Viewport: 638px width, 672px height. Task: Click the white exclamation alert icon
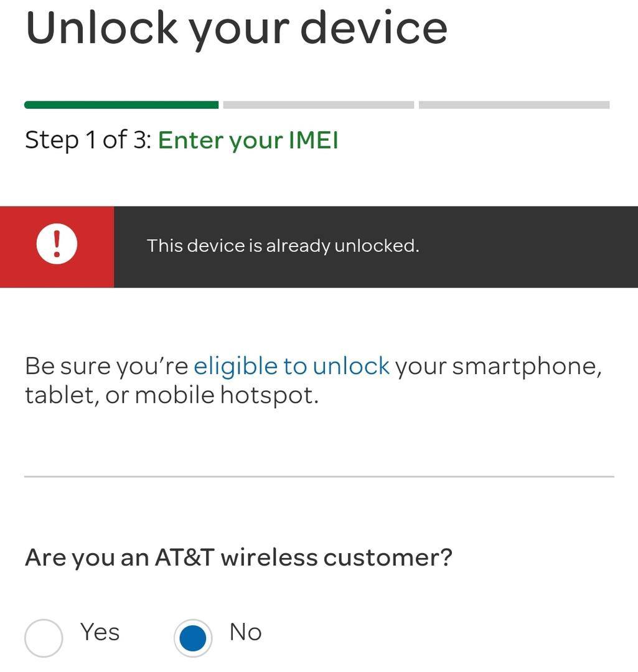click(57, 243)
